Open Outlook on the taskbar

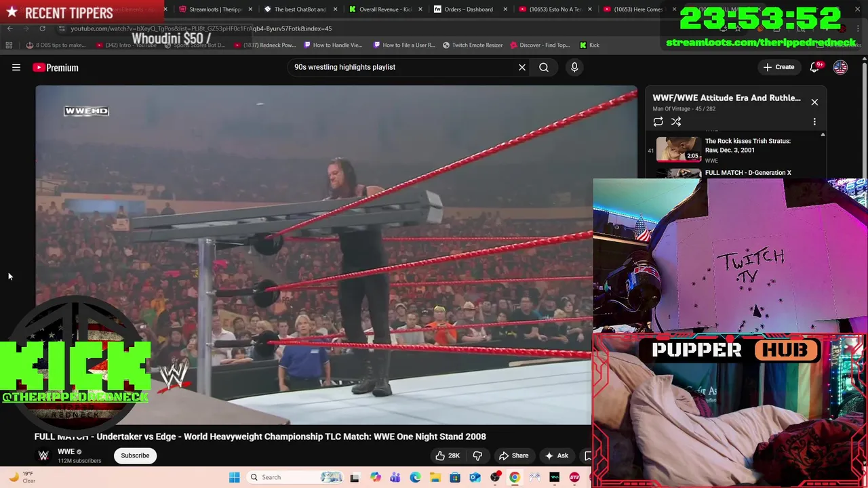475,477
